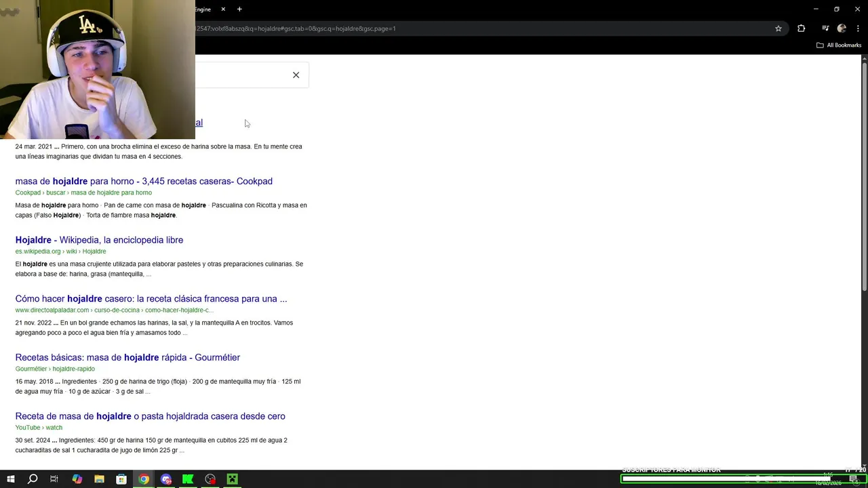868x488 pixels.
Task: Click the directoalpaladar.com URL text
Action: [115, 310]
